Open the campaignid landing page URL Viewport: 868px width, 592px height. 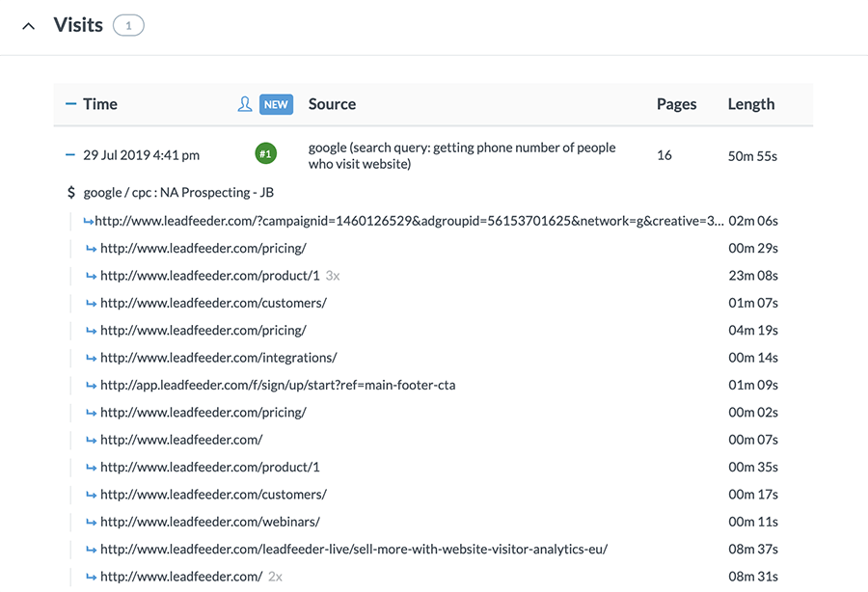pyautogui.click(x=409, y=221)
